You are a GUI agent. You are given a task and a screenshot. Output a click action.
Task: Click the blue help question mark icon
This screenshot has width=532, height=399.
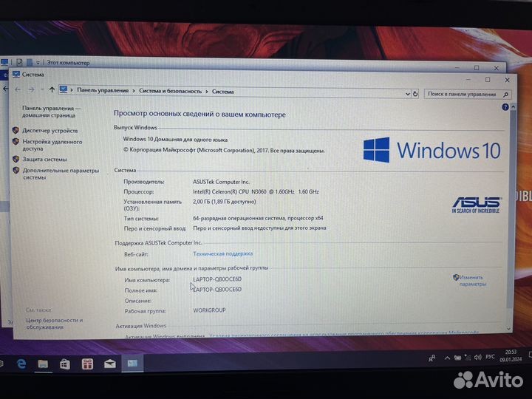tap(505, 107)
